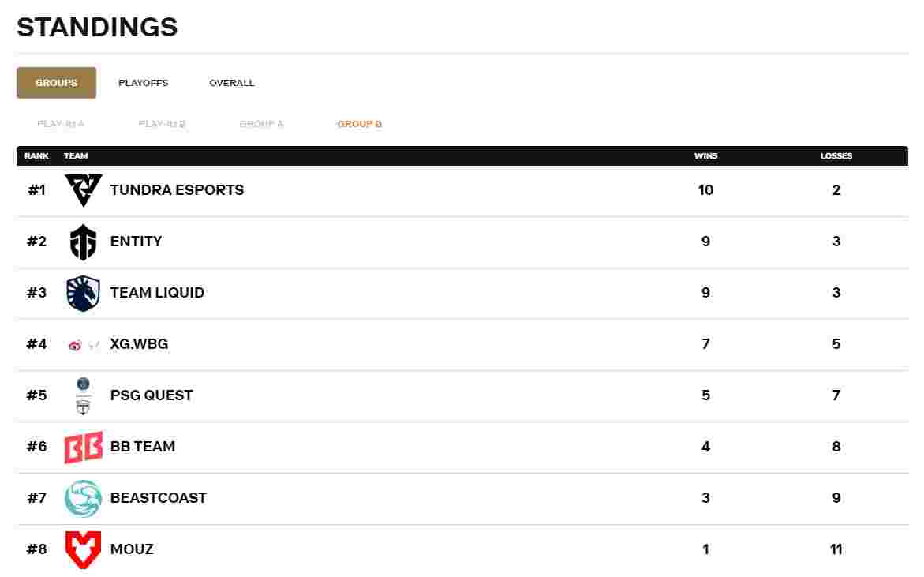Select the Play-In B sub-tab
This screenshot has height=577, width=924.
(x=162, y=124)
